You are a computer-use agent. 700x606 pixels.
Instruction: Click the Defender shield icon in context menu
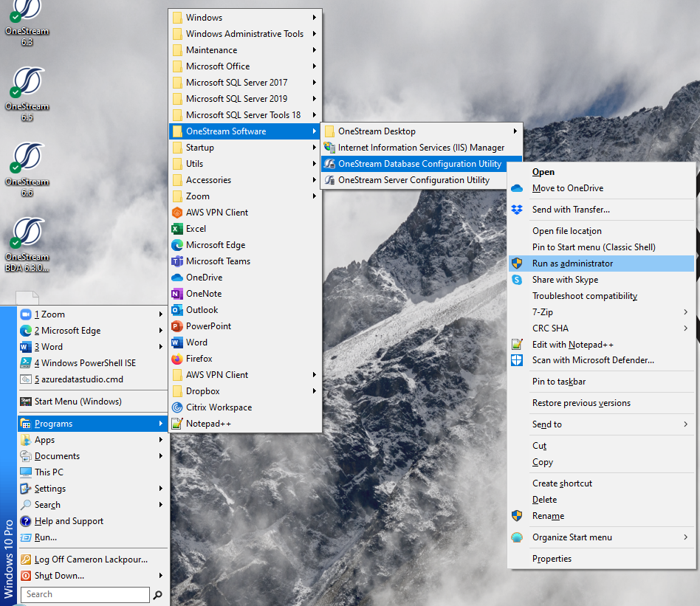tap(517, 360)
